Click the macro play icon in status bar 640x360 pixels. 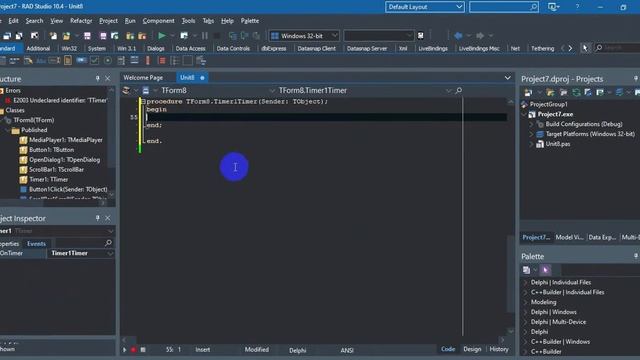(x=124, y=350)
